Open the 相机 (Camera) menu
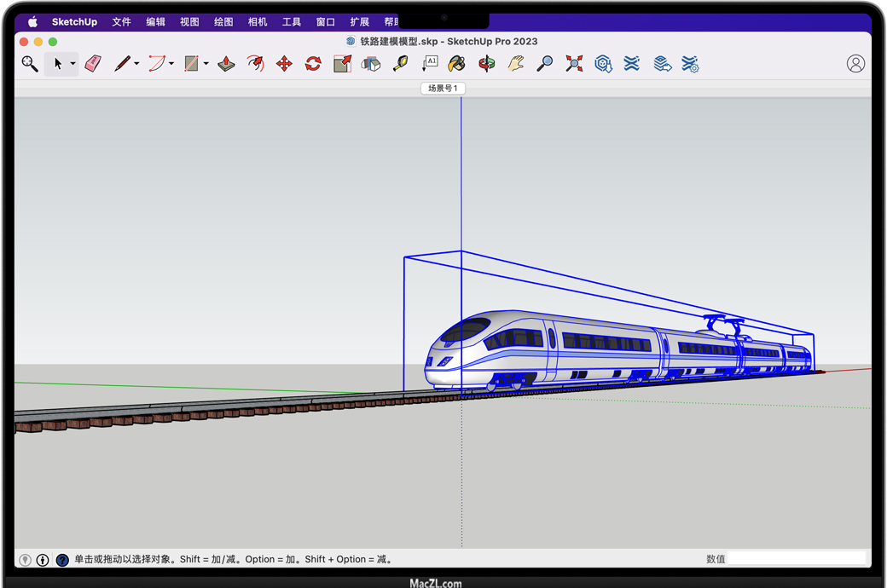The height and width of the screenshot is (588, 887). [257, 22]
